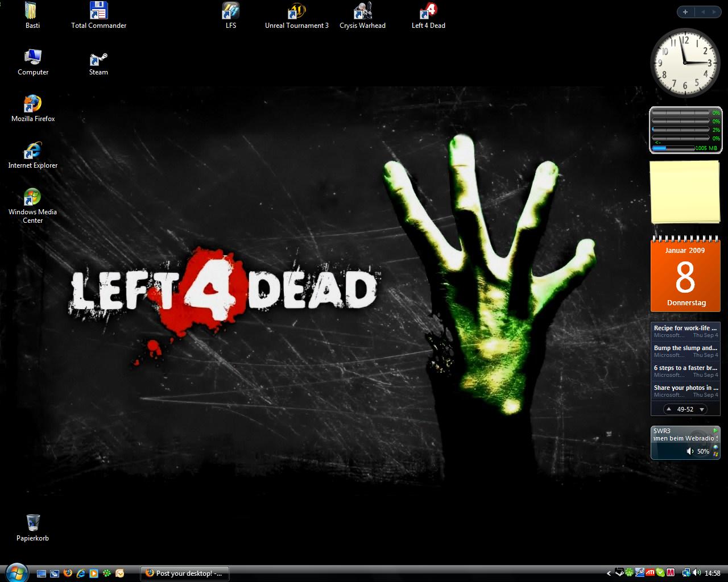Image resolution: width=728 pixels, height=582 pixels.
Task: Select the Internet Explorer desktop shortcut
Action: click(x=33, y=155)
